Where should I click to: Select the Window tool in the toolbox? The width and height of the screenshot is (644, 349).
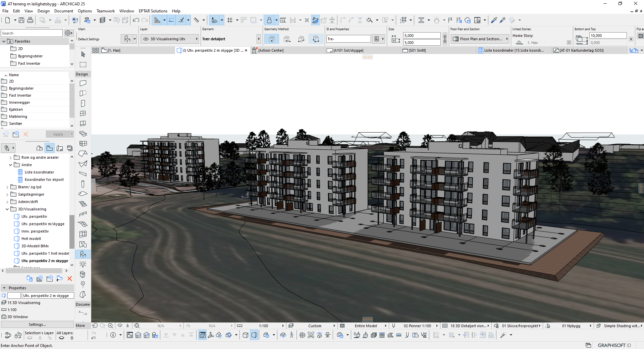pos(83,113)
